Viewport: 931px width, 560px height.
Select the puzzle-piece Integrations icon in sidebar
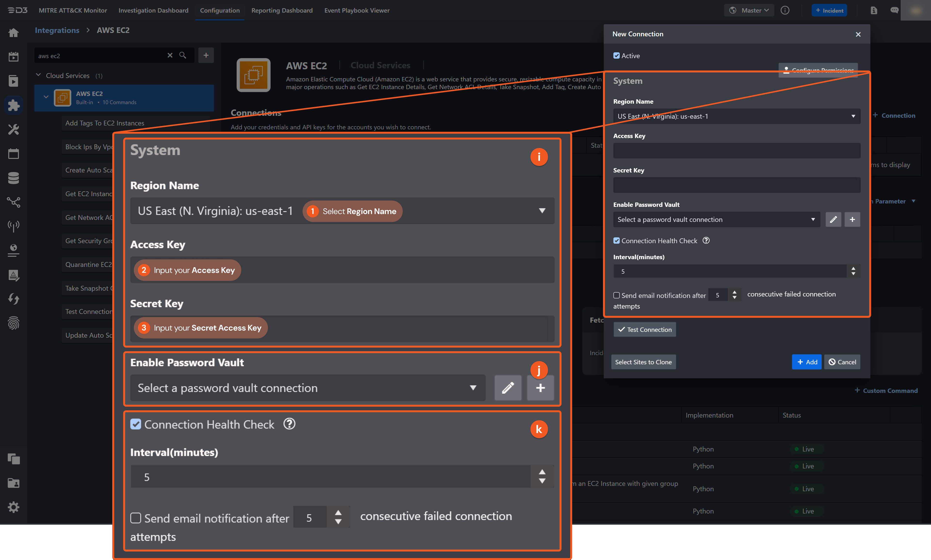click(x=14, y=105)
